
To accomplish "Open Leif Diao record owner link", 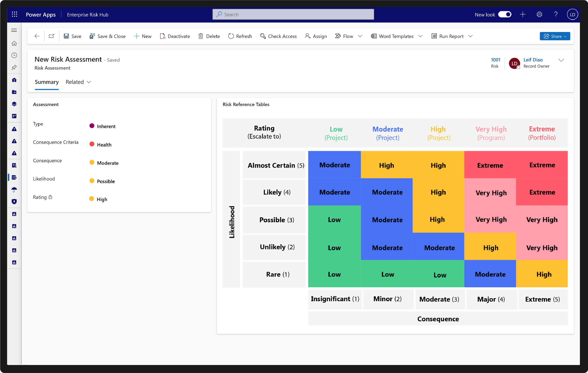I will [533, 60].
